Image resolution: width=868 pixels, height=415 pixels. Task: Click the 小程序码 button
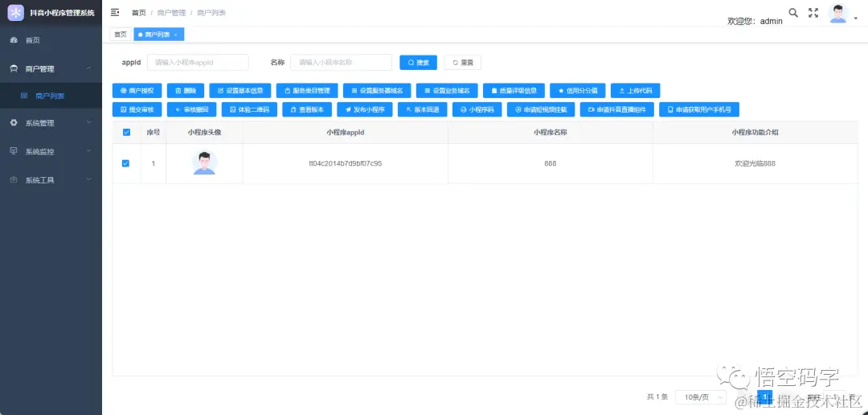[477, 109]
